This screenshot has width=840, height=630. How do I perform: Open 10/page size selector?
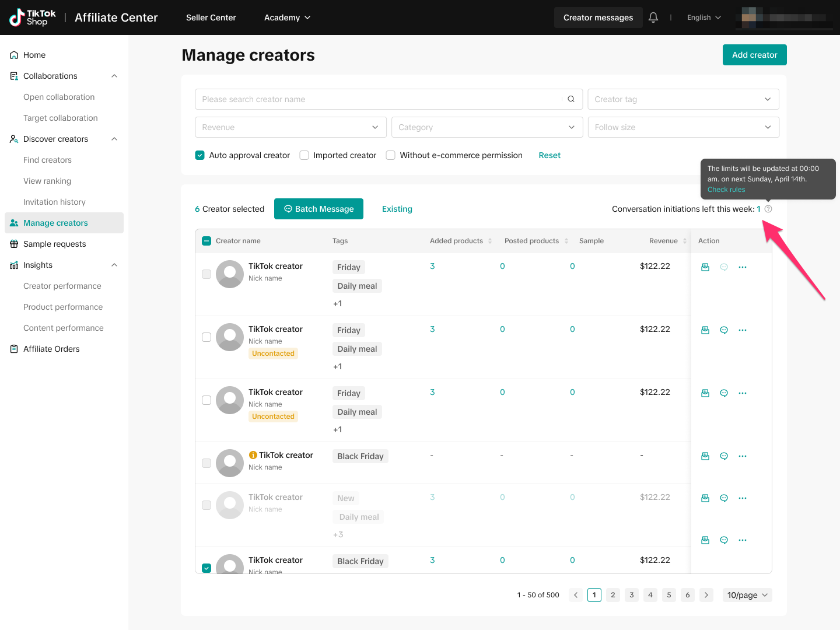pos(747,595)
